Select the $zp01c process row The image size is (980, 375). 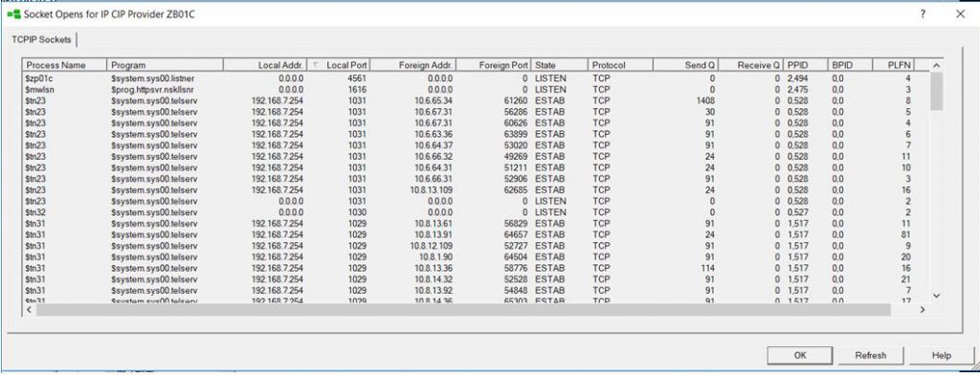476,78
